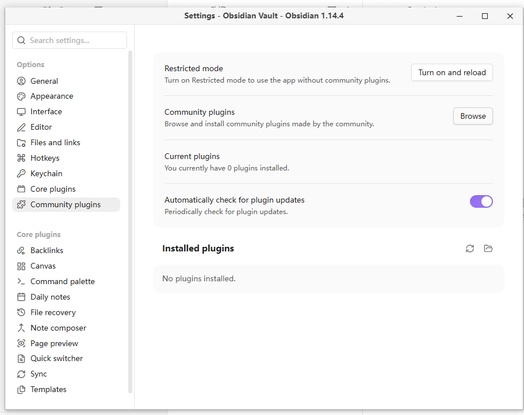The width and height of the screenshot is (524, 415).
Task: Click the Keychain key icon
Action: tap(21, 173)
